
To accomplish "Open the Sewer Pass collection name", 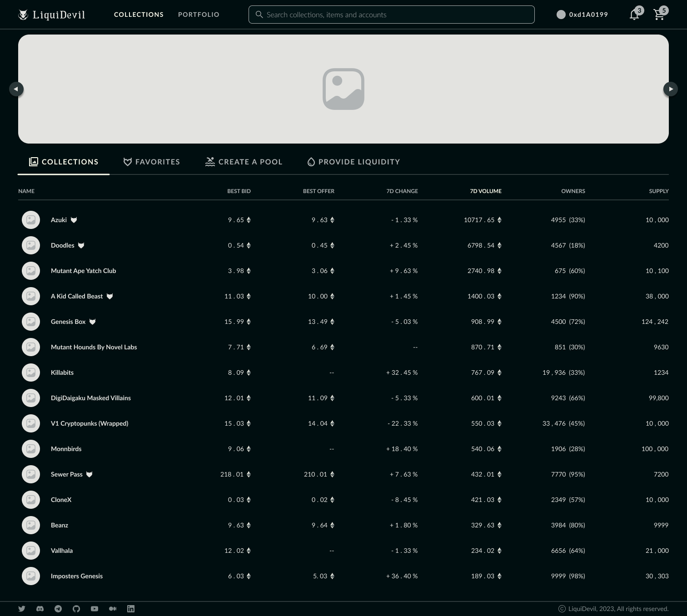I will pyautogui.click(x=67, y=474).
